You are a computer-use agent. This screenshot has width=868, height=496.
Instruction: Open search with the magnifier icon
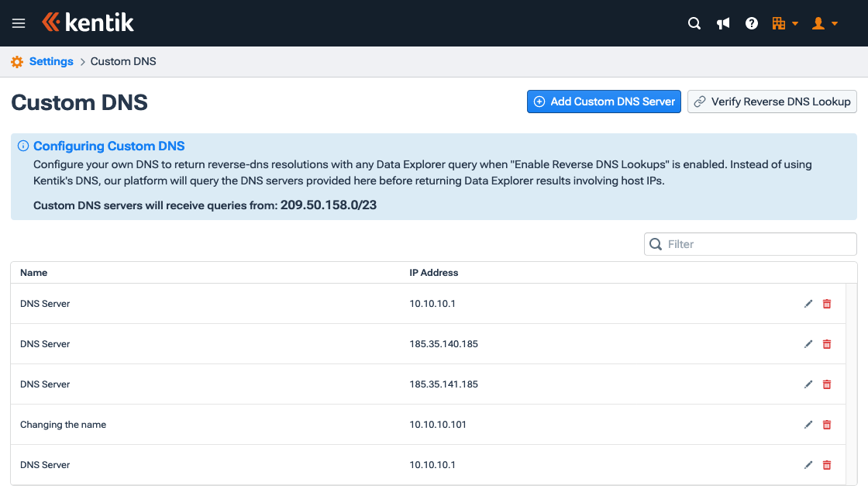click(x=694, y=23)
